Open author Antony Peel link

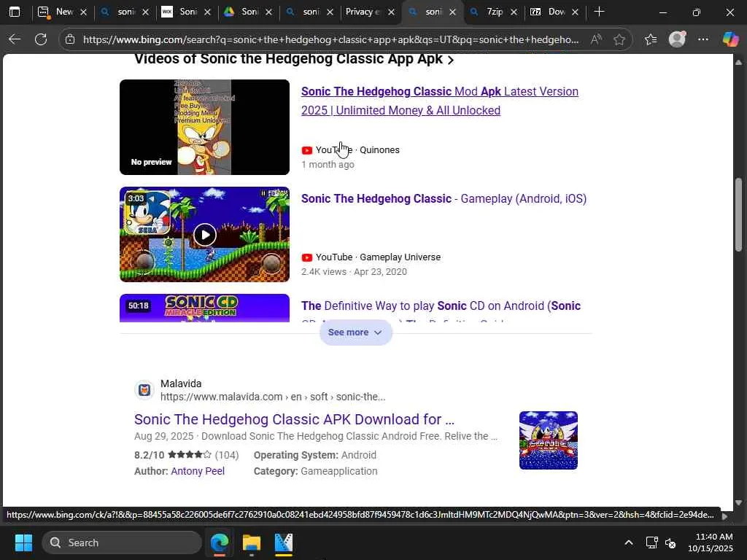click(x=198, y=471)
